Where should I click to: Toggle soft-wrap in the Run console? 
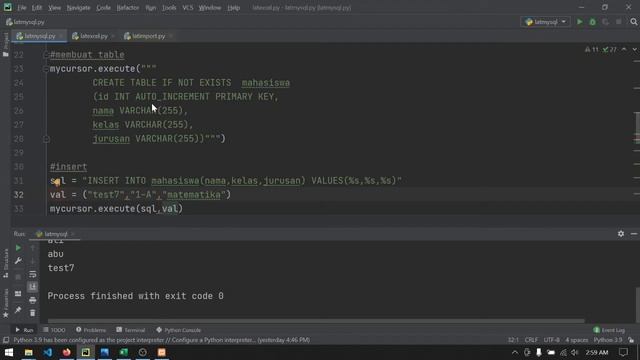coord(33,274)
